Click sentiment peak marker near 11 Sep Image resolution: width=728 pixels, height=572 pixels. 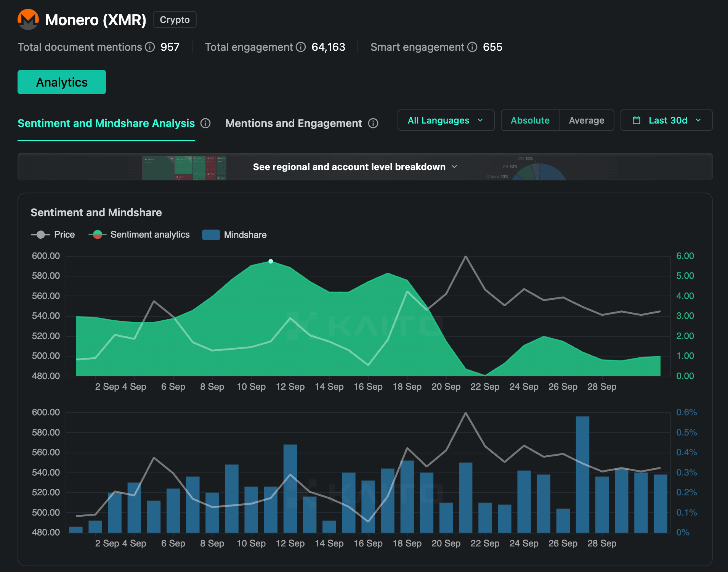[271, 261]
